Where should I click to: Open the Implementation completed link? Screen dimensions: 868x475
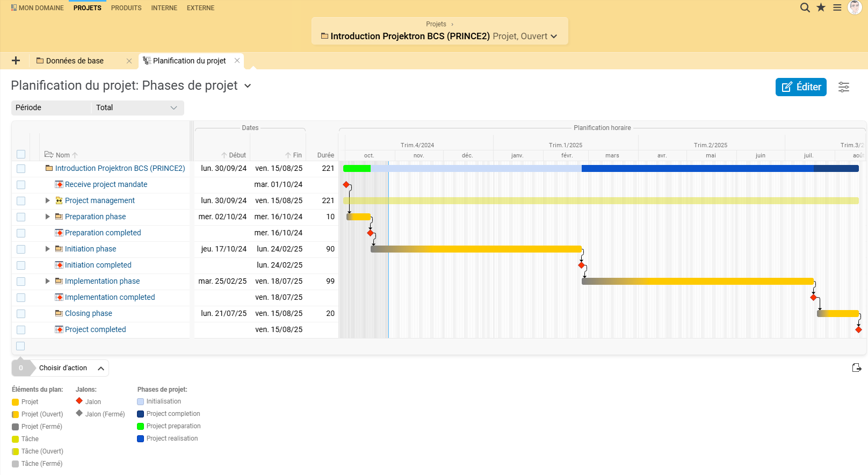point(110,297)
